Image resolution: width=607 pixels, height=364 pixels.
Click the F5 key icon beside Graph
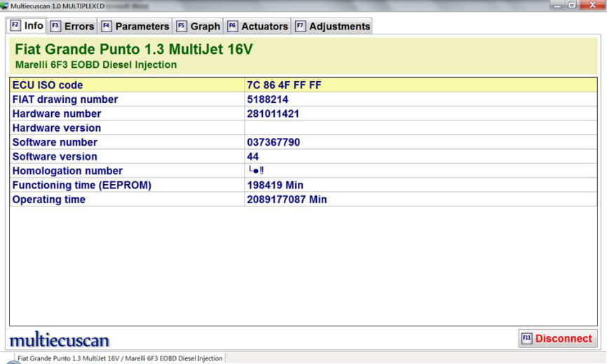point(182,27)
